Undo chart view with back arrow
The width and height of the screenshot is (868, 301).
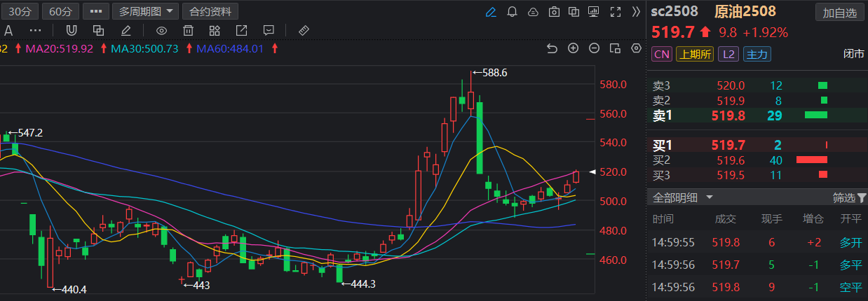pyautogui.click(x=552, y=48)
